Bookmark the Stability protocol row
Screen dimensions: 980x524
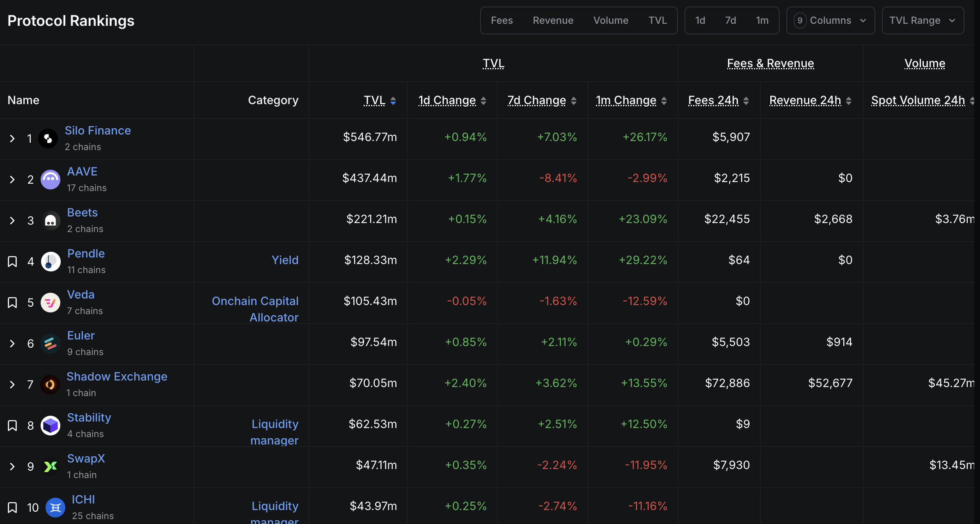pyautogui.click(x=12, y=426)
